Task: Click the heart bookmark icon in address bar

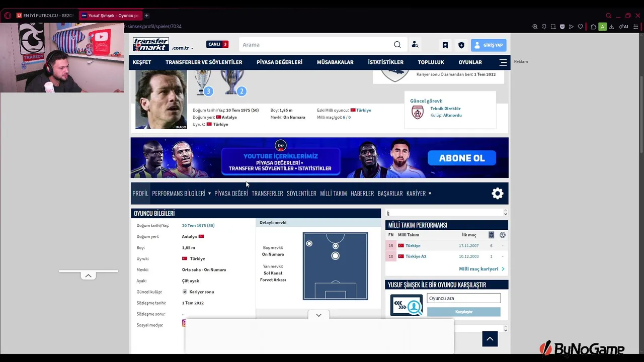Action: [x=580, y=27]
